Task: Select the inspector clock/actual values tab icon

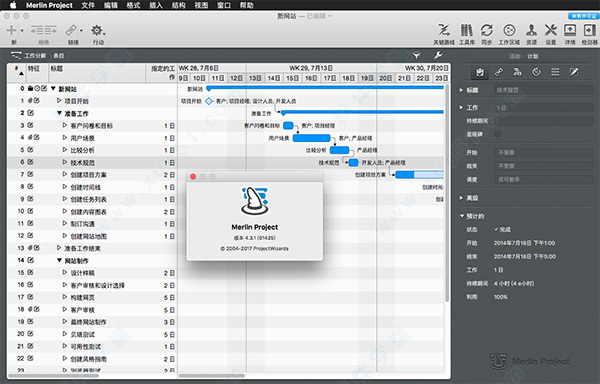Action: tap(536, 72)
